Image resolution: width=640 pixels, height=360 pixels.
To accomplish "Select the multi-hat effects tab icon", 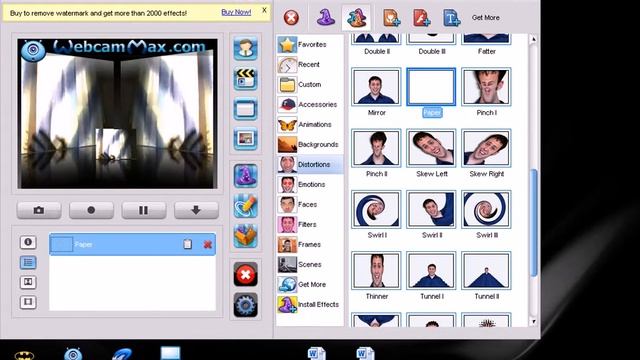I will [x=356, y=18].
